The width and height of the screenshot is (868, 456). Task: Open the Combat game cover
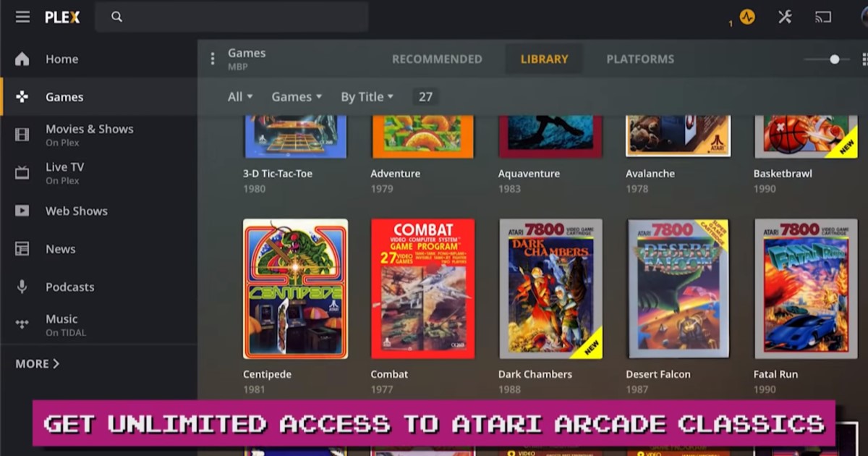coord(423,289)
